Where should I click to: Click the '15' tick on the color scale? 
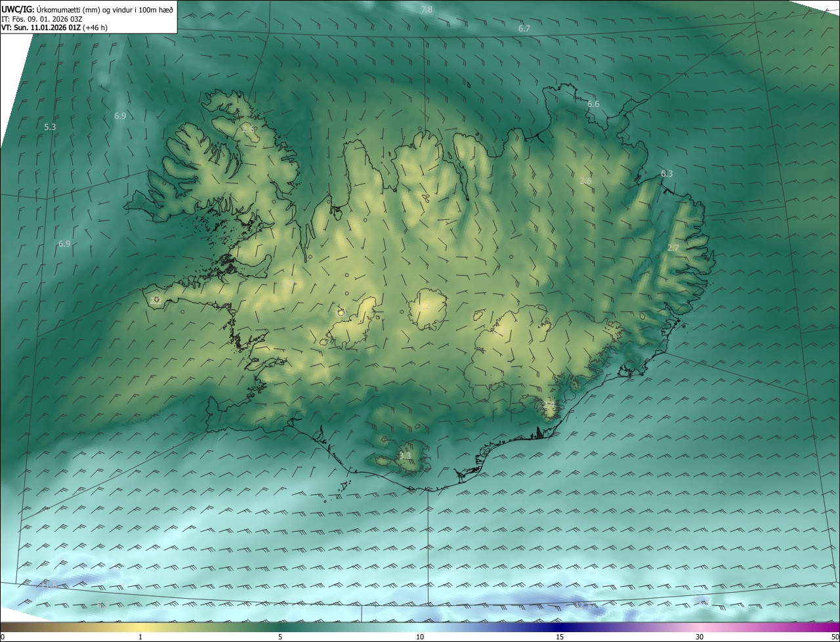[x=560, y=637]
